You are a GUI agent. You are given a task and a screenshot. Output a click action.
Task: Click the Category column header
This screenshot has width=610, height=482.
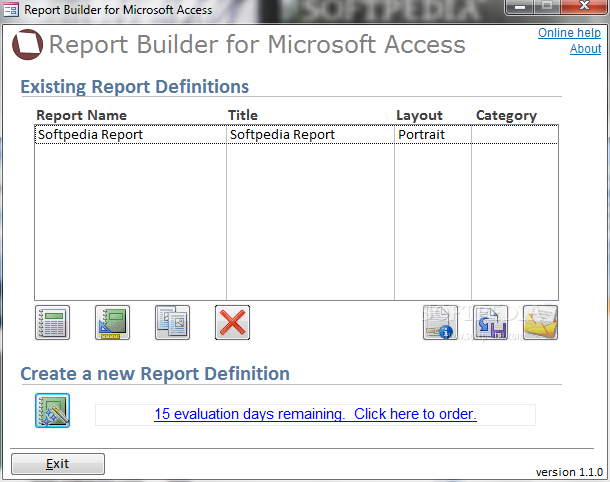[506, 116]
